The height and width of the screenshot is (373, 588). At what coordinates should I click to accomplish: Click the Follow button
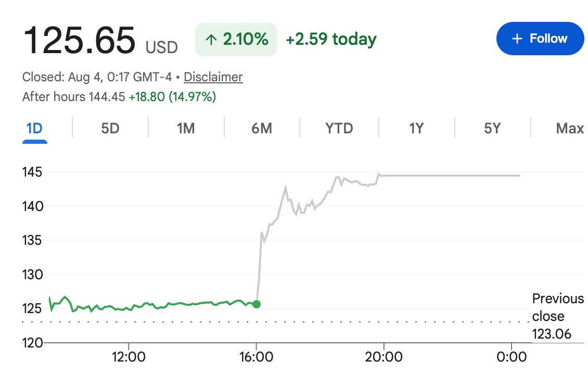click(540, 39)
